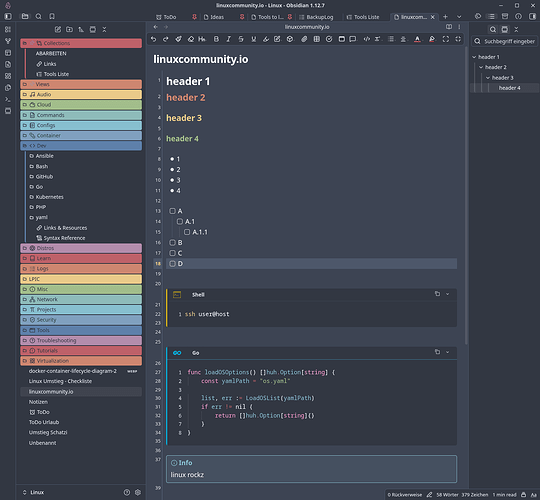Check the task item B
Screen dimensions: 540x500
click(x=173, y=242)
